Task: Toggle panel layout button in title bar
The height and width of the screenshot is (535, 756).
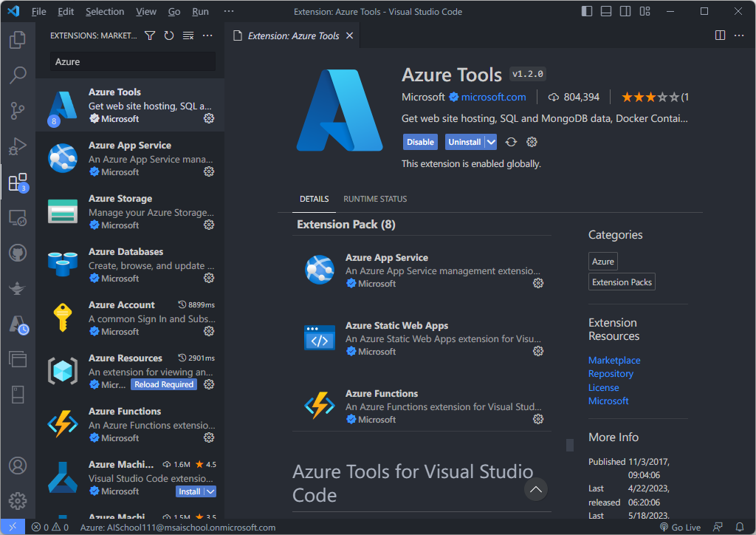Action: 606,11
